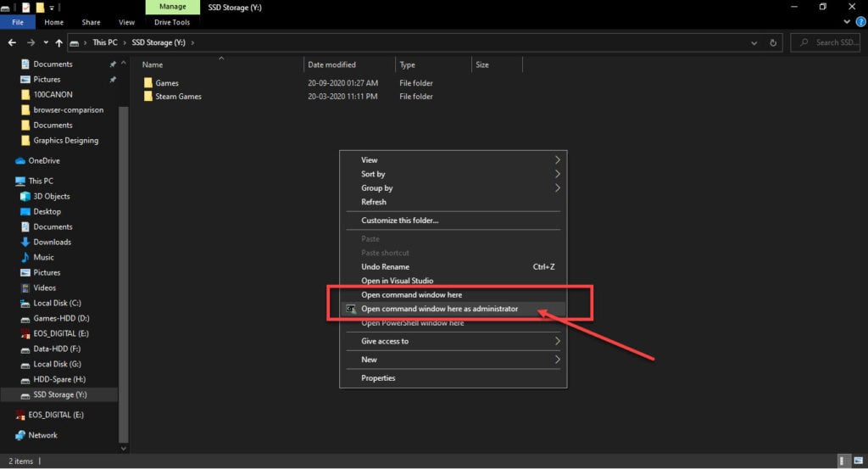Click the navigation pane down scroll arrow
868x469 pixels.
(x=124, y=449)
